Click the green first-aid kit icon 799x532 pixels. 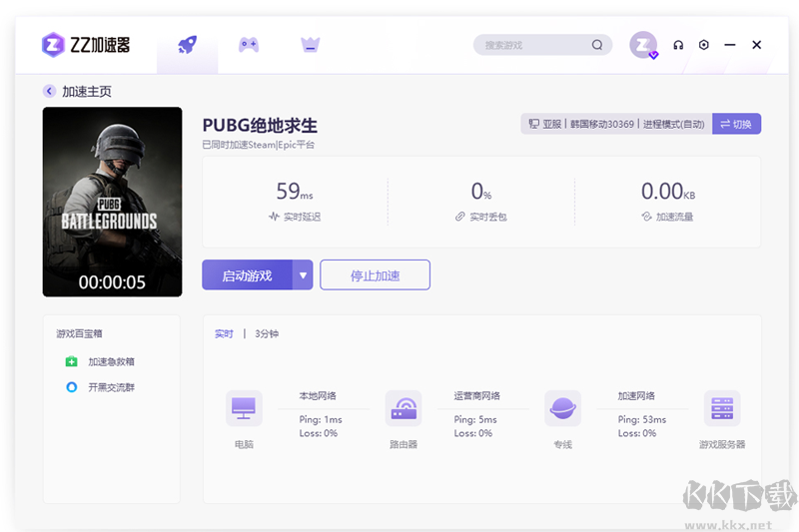point(71,361)
